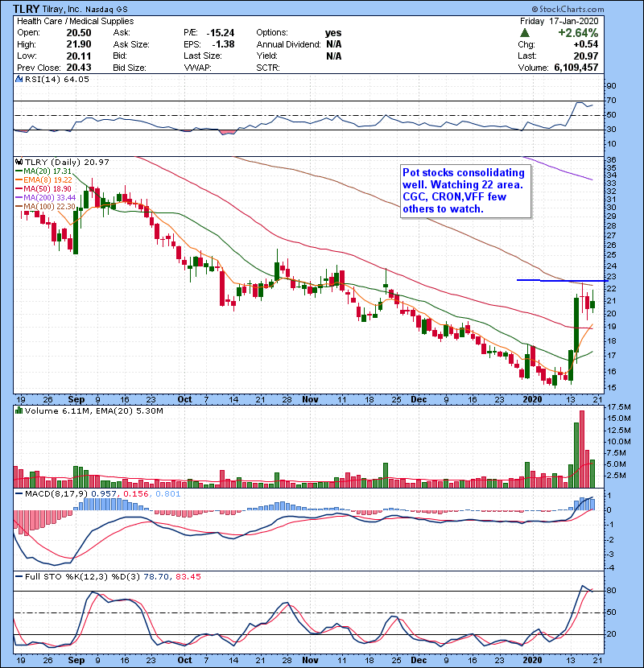This screenshot has width=644, height=668.
Task: Select the stochastic %D value 83.45
Action: click(188, 577)
